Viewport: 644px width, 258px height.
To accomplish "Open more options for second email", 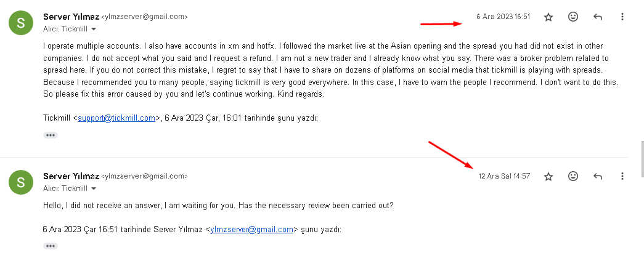I will 622,177.
